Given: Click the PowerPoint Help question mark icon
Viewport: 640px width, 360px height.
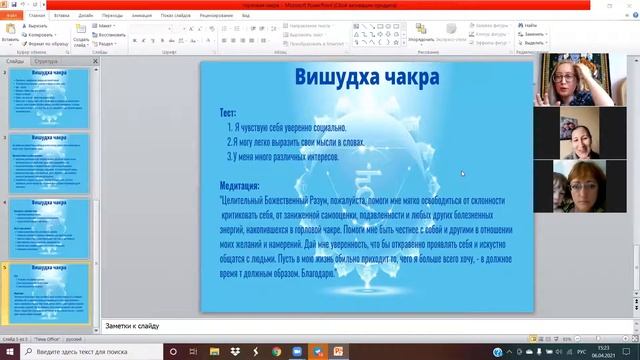Looking at the screenshot, I should 636,15.
